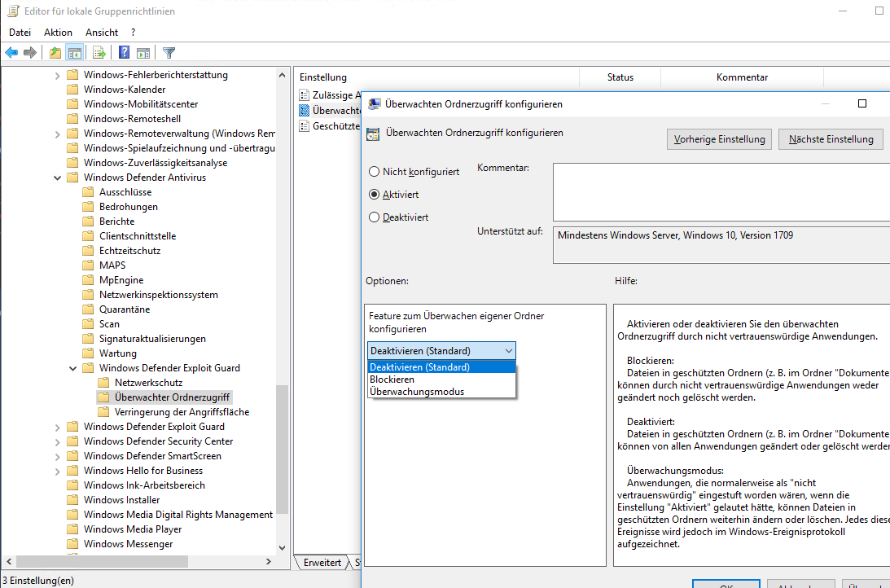Click the Scan folder icon
Screen dimensions: 890x588
coord(88,324)
